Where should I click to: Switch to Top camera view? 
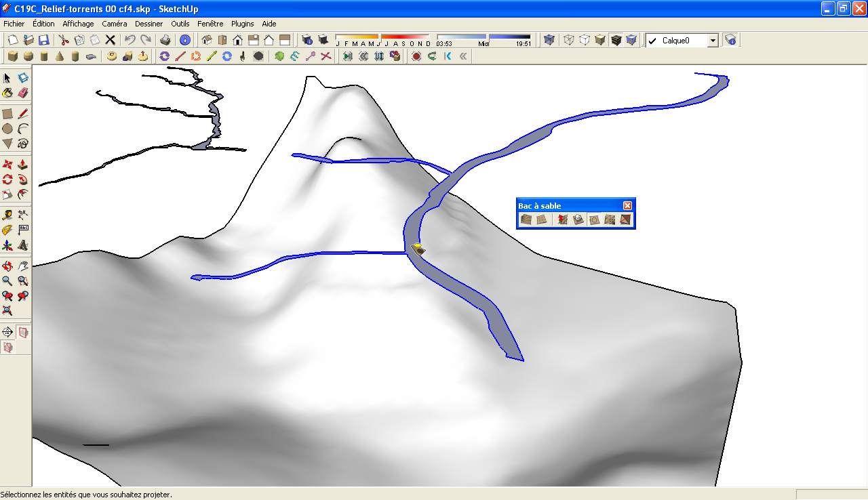222,40
